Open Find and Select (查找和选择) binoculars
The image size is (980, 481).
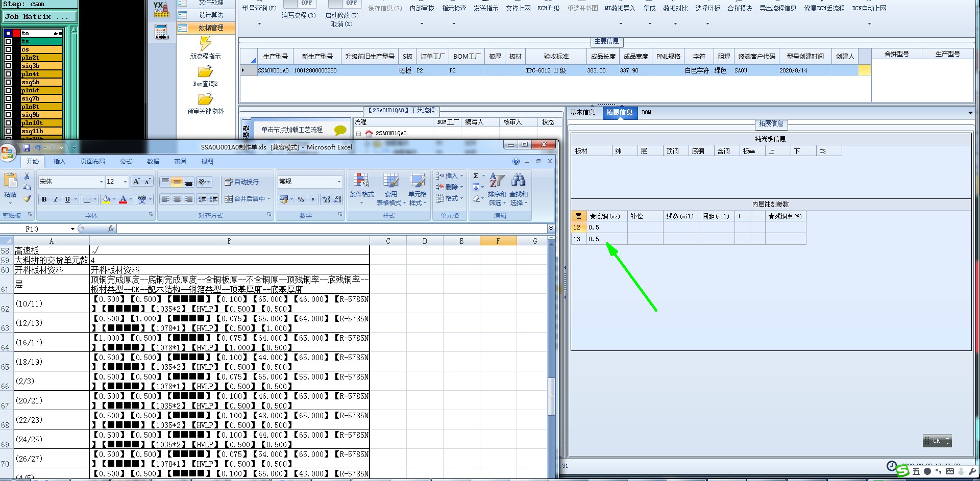point(519,189)
